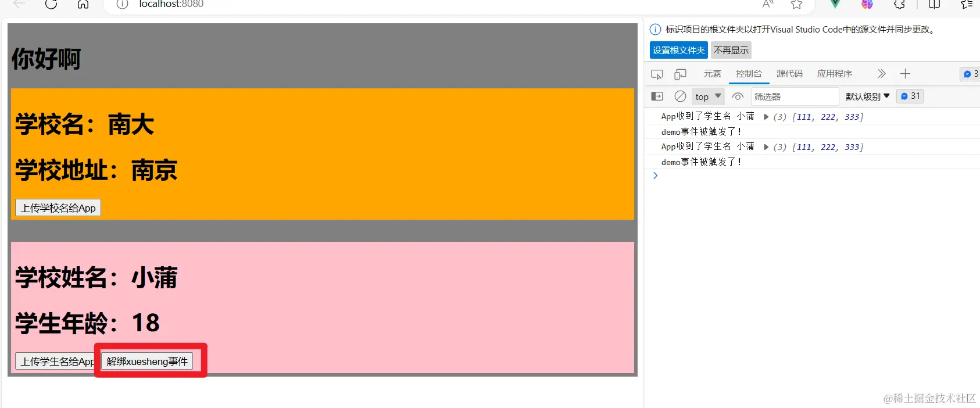Select the 控制台 tab
Viewport: 980px width, 408px height.
pos(749,74)
